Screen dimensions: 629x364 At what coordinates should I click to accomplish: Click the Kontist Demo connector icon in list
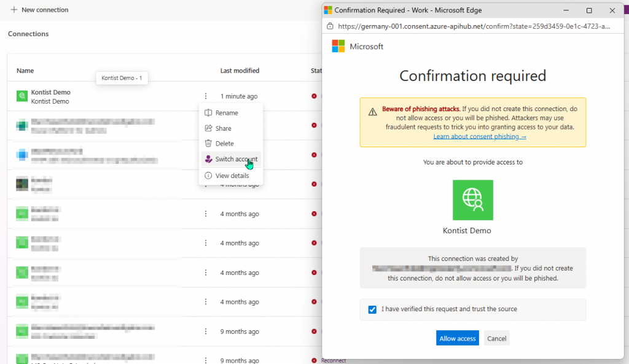(21, 96)
